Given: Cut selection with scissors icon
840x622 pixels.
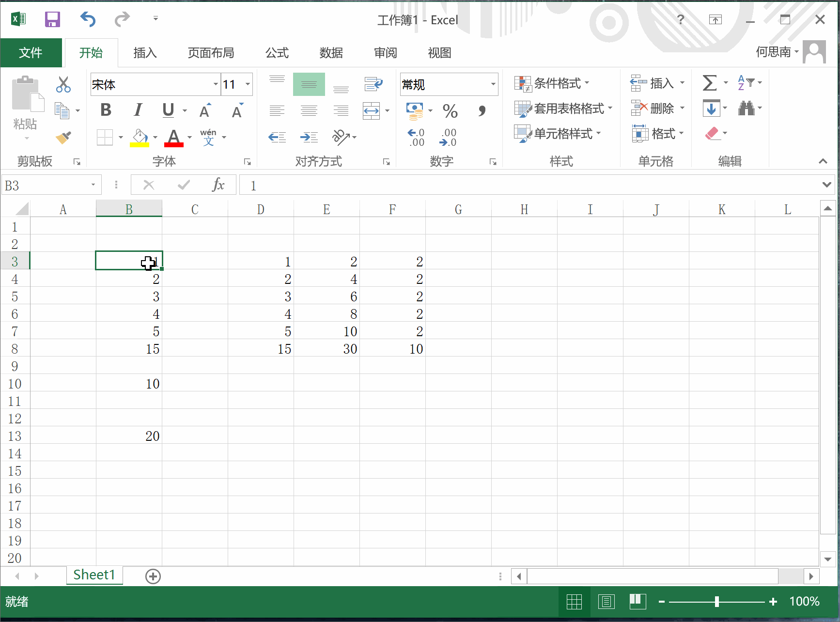Looking at the screenshot, I should 63,84.
